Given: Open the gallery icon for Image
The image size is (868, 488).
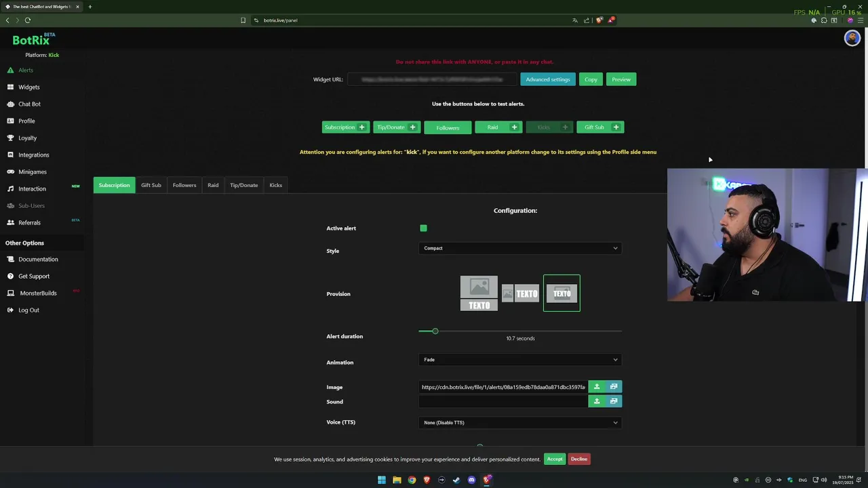Looking at the screenshot, I should (614, 387).
